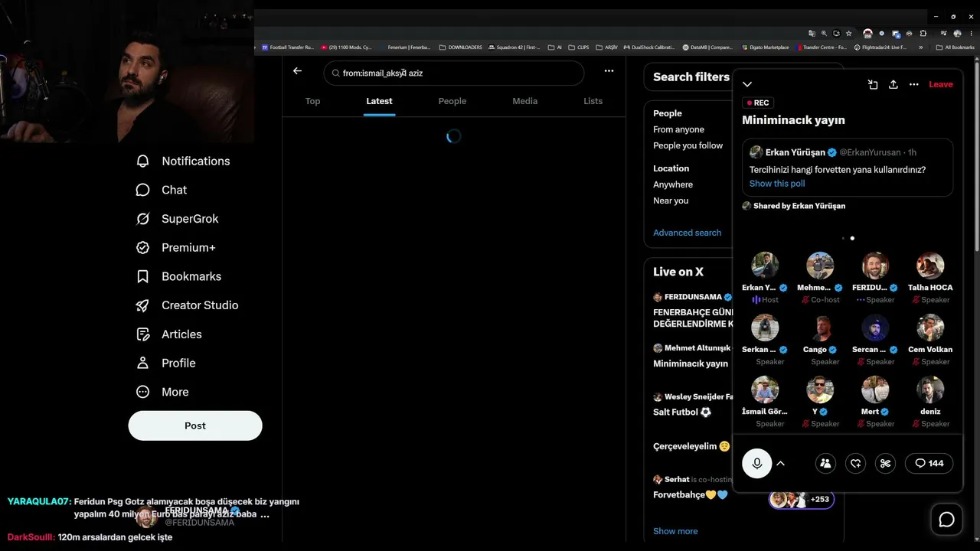Open the 'Show this poll' link
980x551 pixels.
pyautogui.click(x=777, y=184)
